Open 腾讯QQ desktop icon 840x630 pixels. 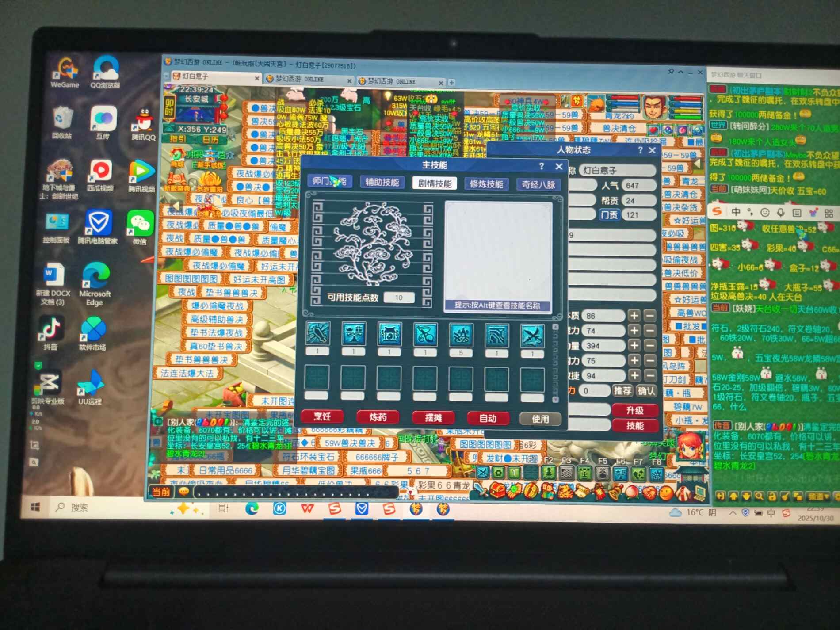[143, 125]
